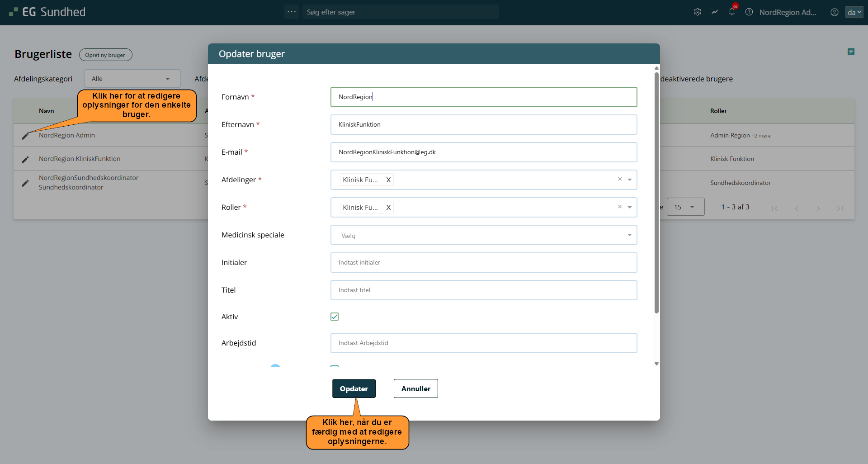Open the NordRegion Ad... account name
Screen dimensions: 868x464
point(788,12)
